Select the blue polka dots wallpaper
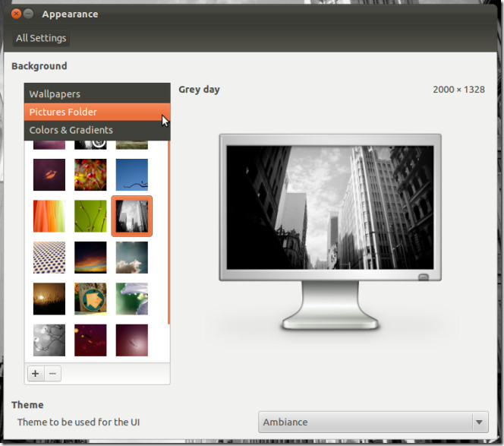The width and height of the screenshot is (504, 446). point(49,258)
